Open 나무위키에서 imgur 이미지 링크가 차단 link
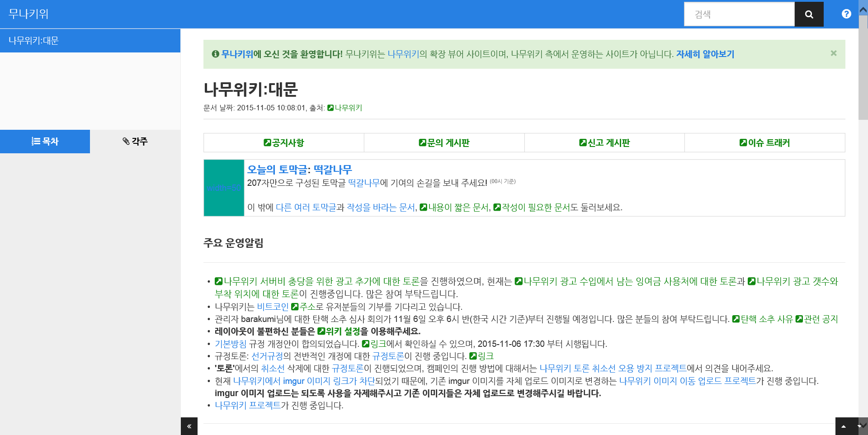868x435 pixels. [x=304, y=381]
